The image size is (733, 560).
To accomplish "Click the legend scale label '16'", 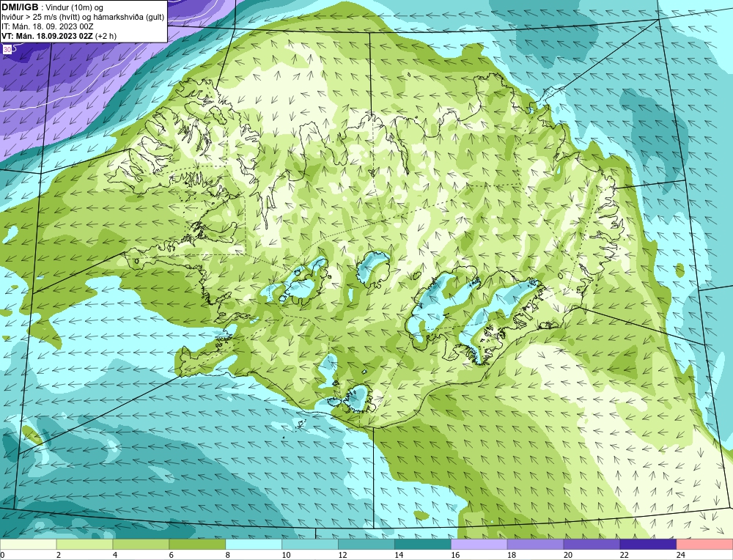I will click(x=455, y=555).
